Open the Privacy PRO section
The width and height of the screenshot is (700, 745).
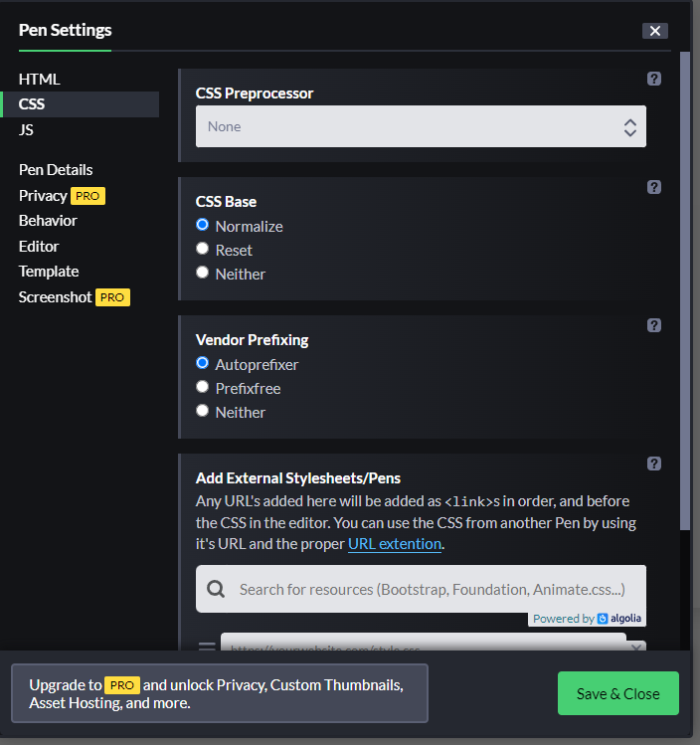[62, 196]
